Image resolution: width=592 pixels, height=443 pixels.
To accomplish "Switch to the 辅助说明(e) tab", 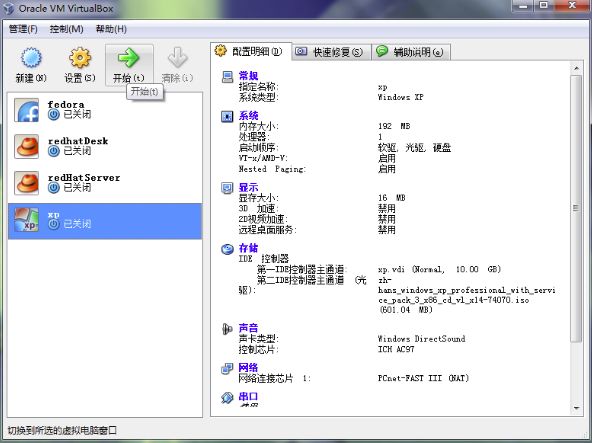I will (411, 52).
